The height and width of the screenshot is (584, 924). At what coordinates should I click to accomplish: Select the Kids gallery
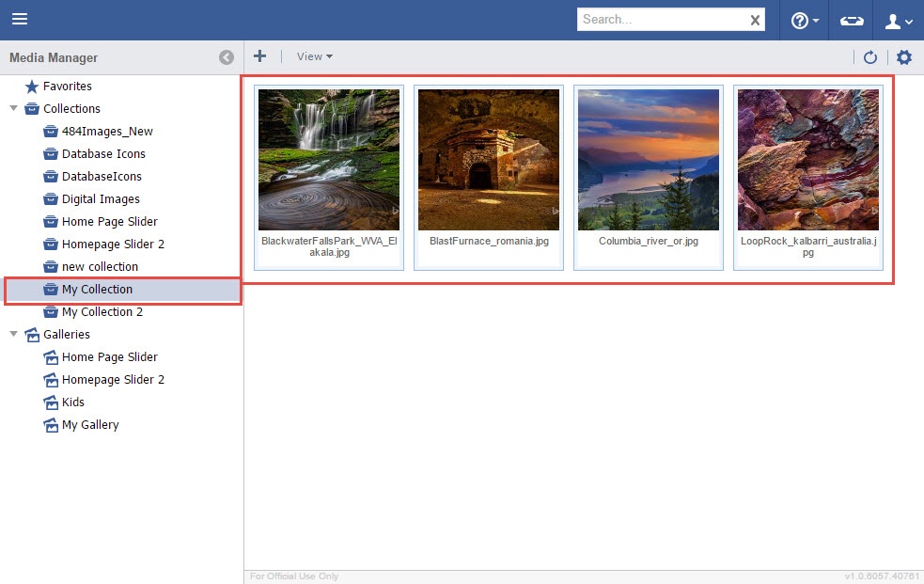click(72, 402)
